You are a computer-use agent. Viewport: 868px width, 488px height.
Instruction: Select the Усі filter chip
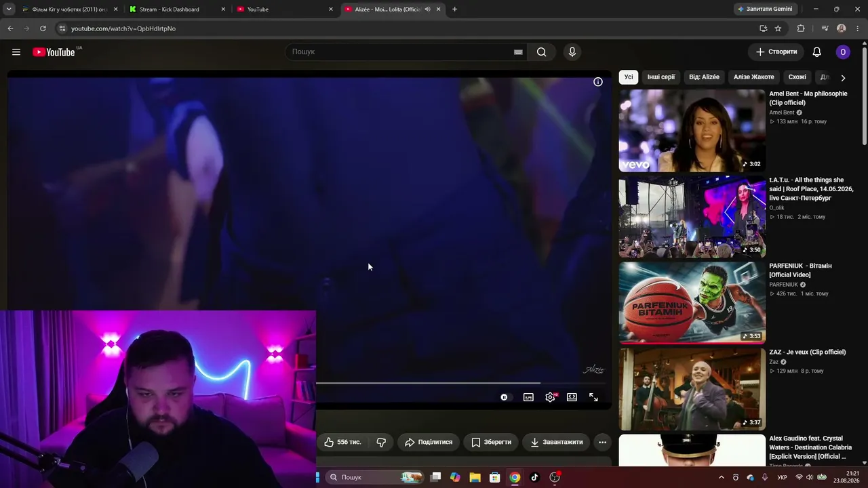629,77
